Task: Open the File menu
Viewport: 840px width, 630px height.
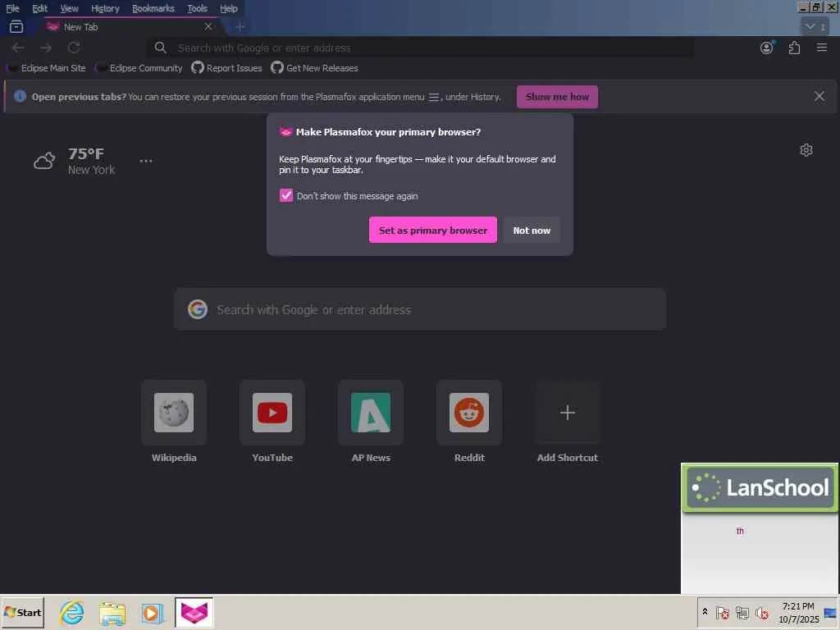Action: coord(12,8)
